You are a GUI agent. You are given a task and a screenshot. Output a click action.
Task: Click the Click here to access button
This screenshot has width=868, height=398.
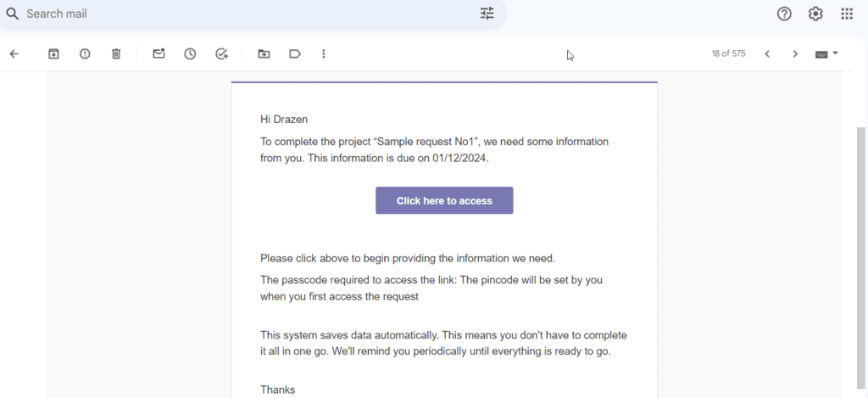point(444,200)
